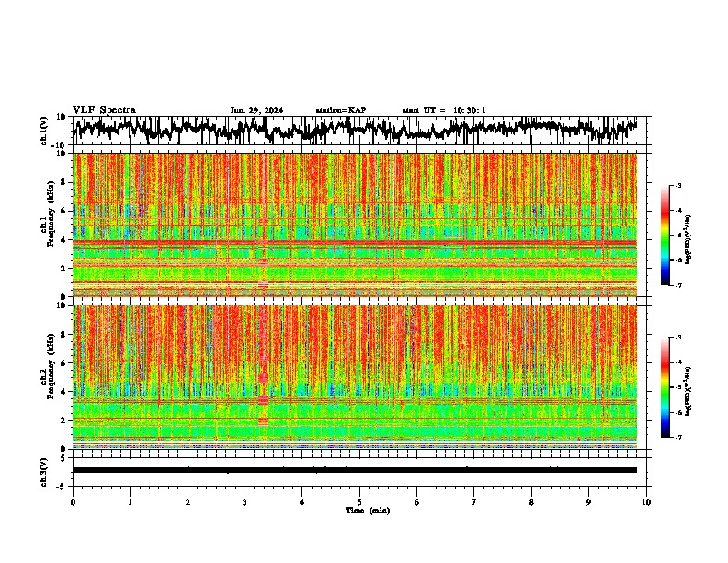The height and width of the screenshot is (563, 728).
Task: Click the "VLF Spectra" plot title
Action: pyautogui.click(x=104, y=110)
